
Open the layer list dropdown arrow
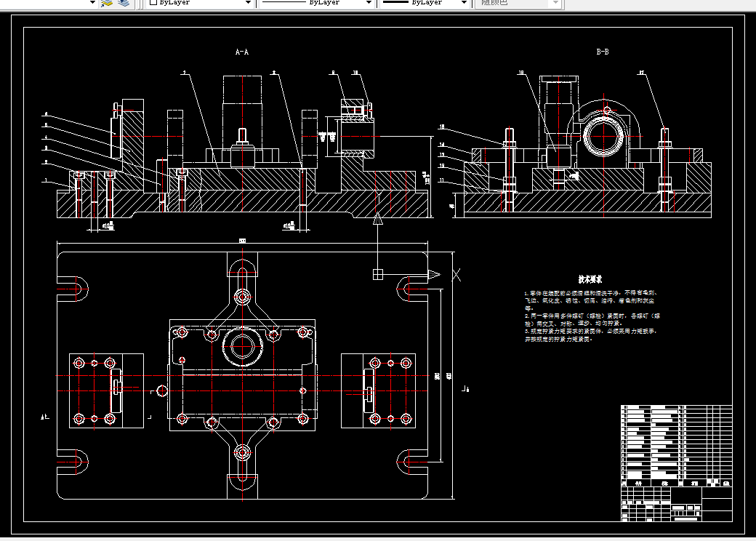coord(92,3)
